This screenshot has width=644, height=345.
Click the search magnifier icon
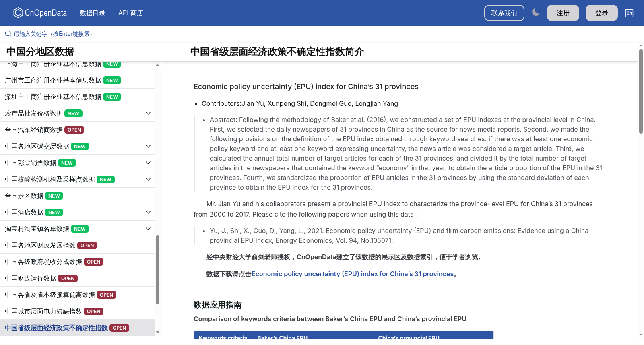[x=8, y=34]
